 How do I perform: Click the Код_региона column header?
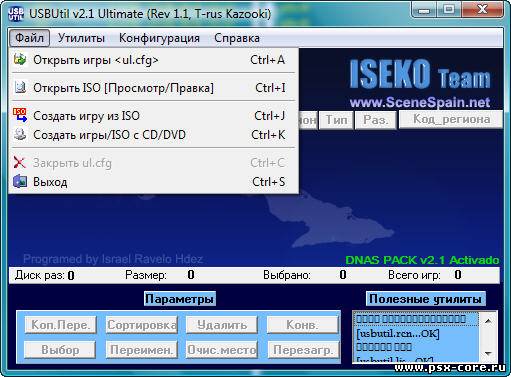click(x=451, y=119)
